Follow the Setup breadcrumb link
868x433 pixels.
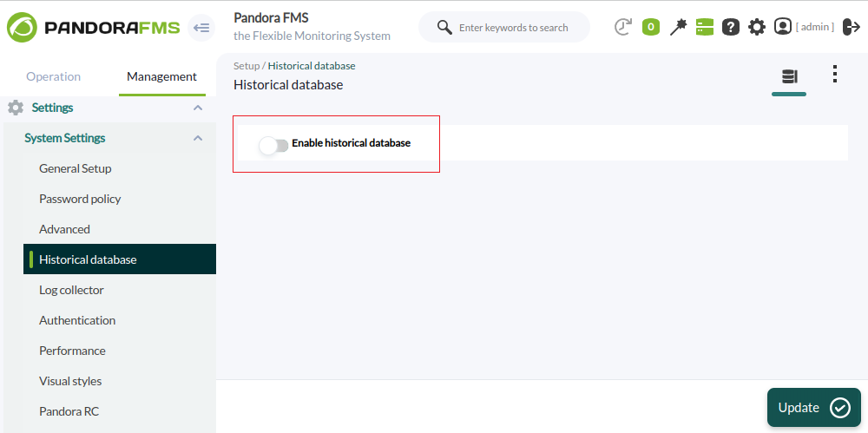coord(247,66)
